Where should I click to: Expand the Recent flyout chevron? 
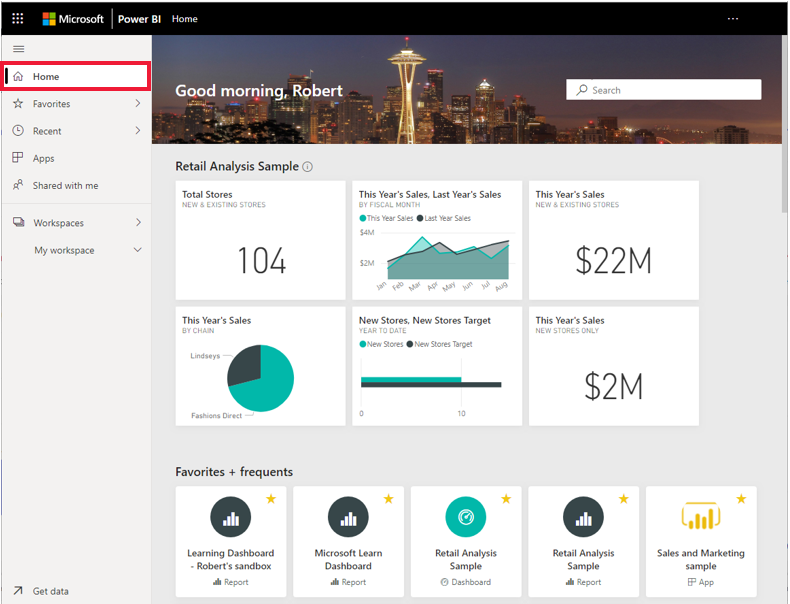(x=138, y=130)
